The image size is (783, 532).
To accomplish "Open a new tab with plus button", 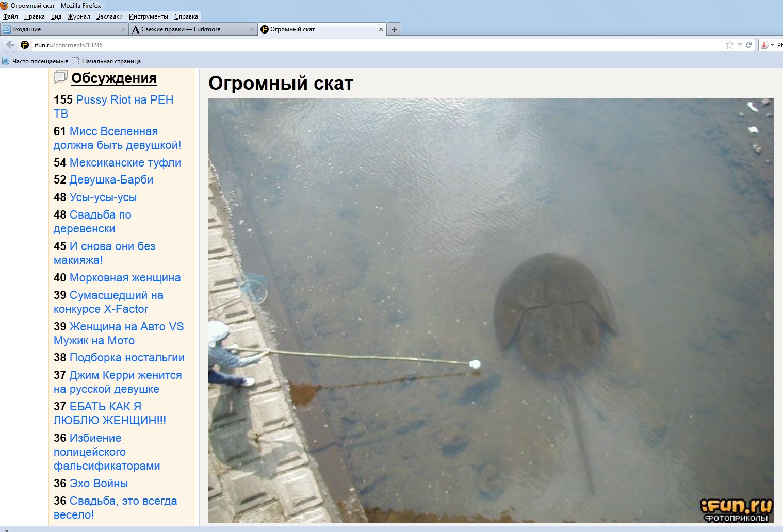I will 394,29.
